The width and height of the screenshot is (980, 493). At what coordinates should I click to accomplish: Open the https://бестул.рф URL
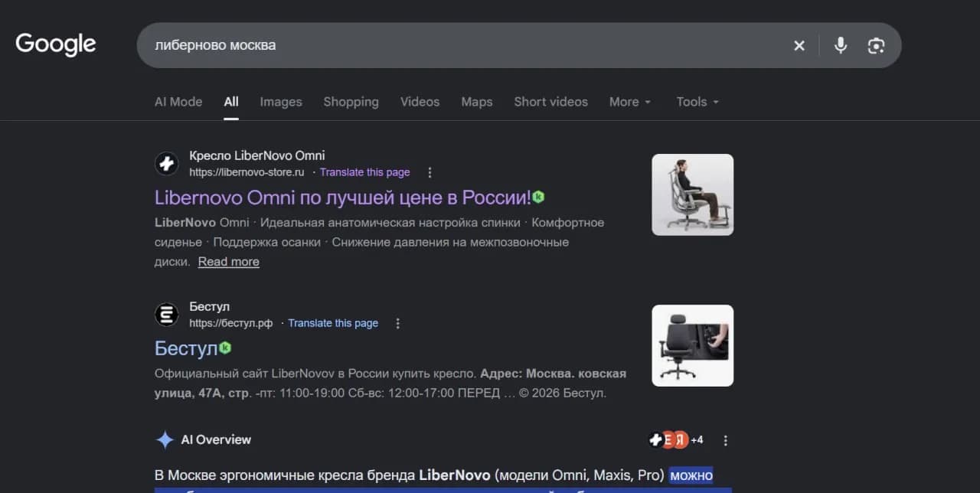coord(231,323)
